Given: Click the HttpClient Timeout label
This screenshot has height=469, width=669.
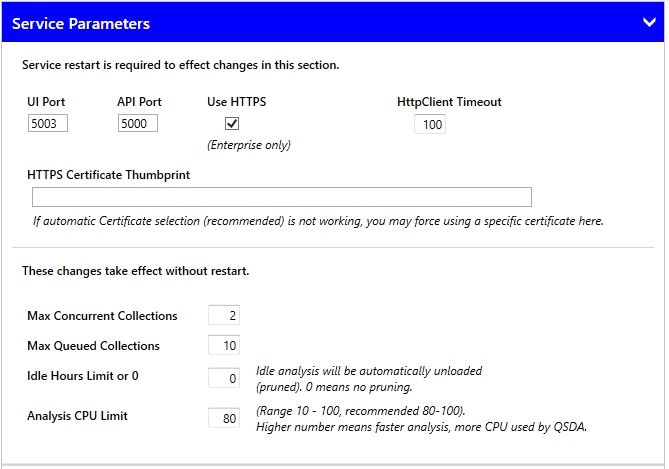Looking at the screenshot, I should point(449,102).
